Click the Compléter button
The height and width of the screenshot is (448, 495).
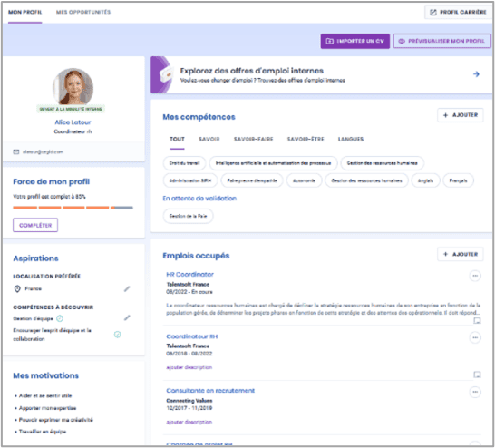pos(35,225)
